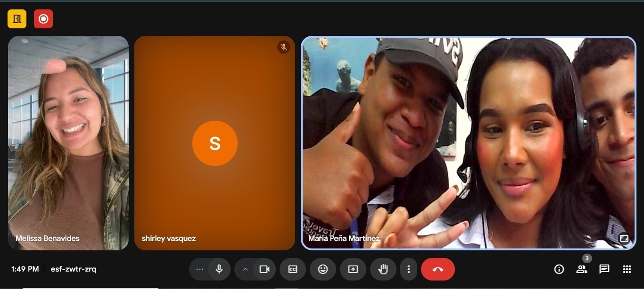Viewport: 644px width, 289px height.
Task: Open the chat panel icon
Action: pyautogui.click(x=604, y=269)
